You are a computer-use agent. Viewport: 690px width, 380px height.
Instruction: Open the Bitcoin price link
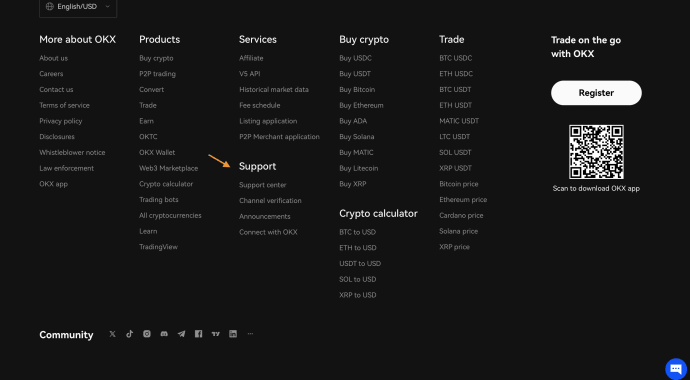[x=459, y=184]
